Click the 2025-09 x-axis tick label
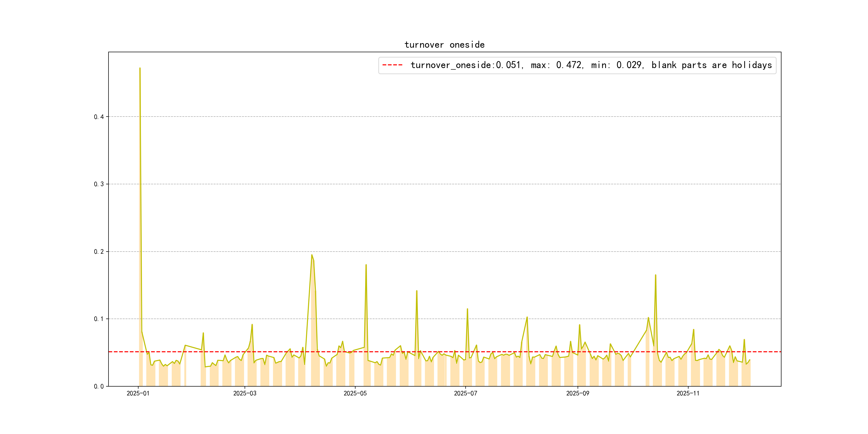Screen dimensions: 868x434 pyautogui.click(x=578, y=393)
